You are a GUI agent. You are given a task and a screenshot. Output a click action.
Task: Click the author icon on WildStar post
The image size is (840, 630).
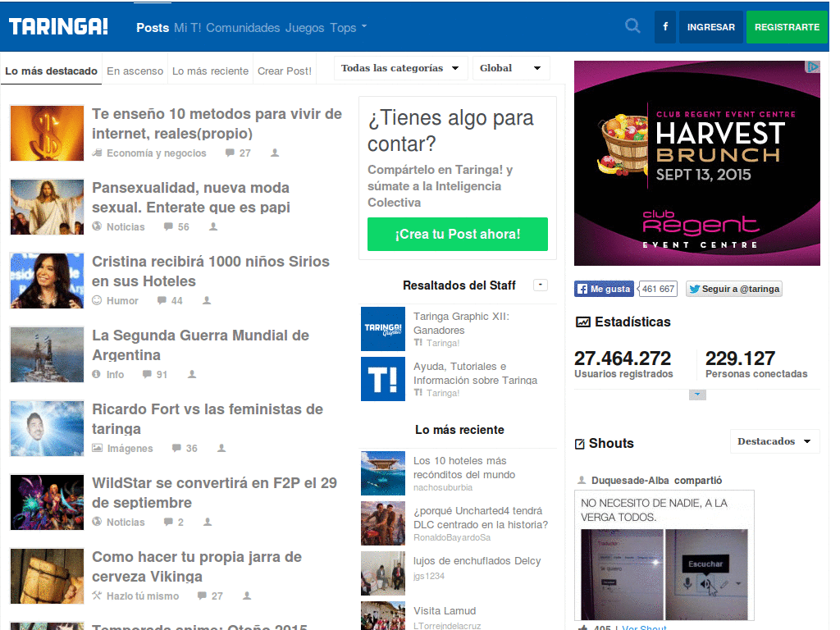tap(208, 522)
